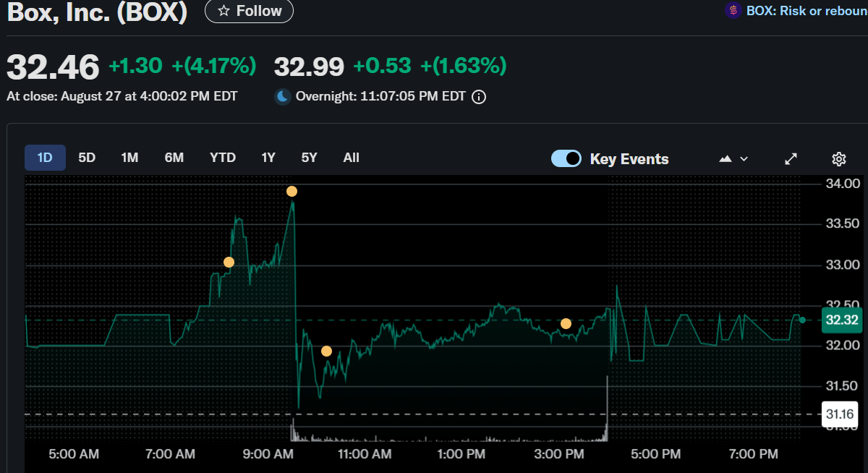Click the key event marker near 34.00 peak
The width and height of the screenshot is (868, 473).
click(x=292, y=192)
